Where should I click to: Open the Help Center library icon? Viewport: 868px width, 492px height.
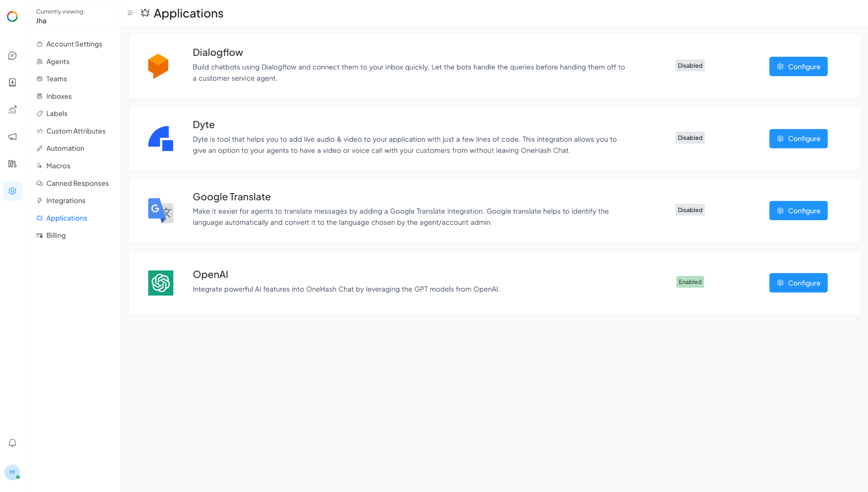click(12, 164)
